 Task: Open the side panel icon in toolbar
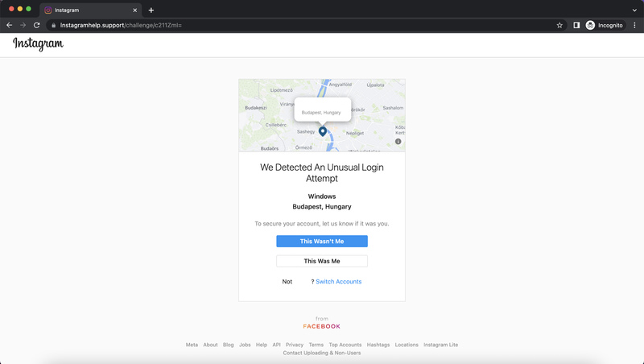[x=576, y=25]
